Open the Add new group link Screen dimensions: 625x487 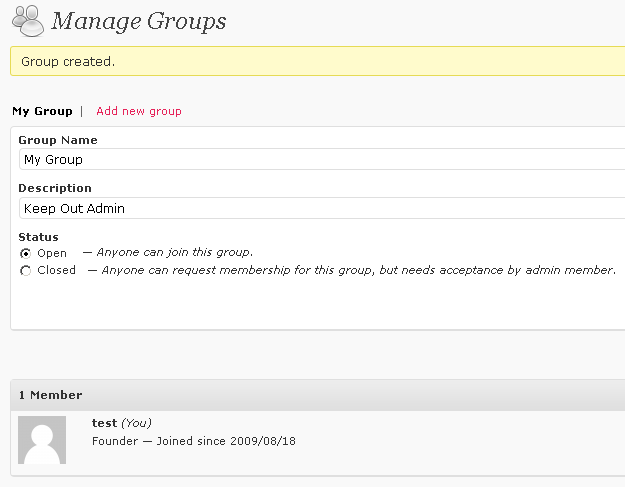(x=139, y=111)
